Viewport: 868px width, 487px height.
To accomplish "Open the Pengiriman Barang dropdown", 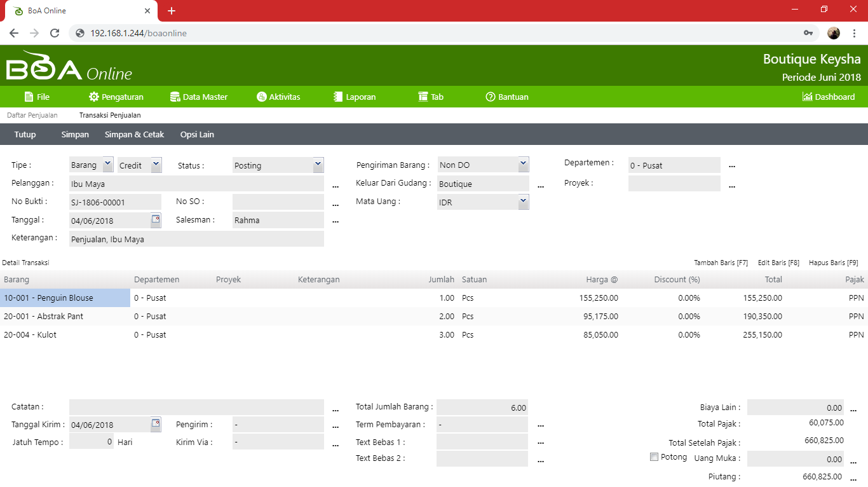I will point(523,164).
